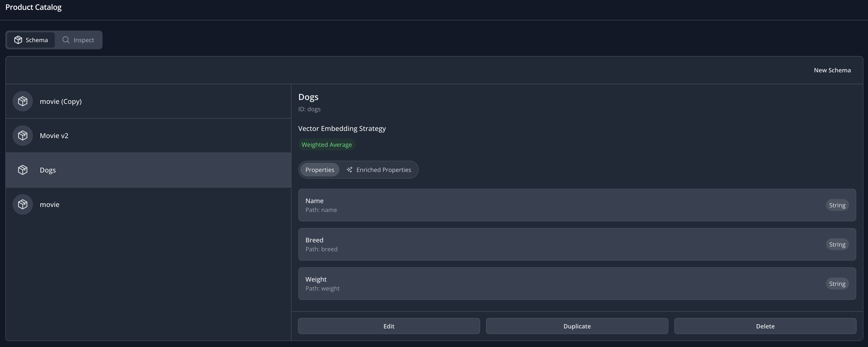This screenshot has width=868, height=347.
Task: Click the Weighted Average strategy badge
Action: pos(326,144)
